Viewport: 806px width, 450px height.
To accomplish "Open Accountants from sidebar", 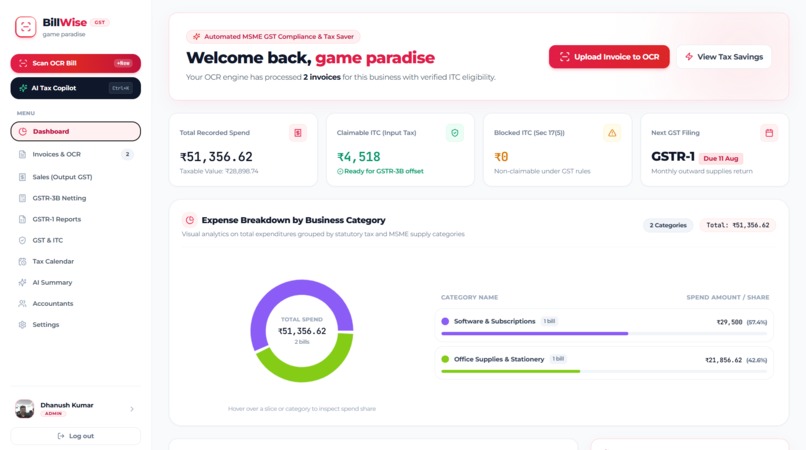I will click(x=76, y=303).
